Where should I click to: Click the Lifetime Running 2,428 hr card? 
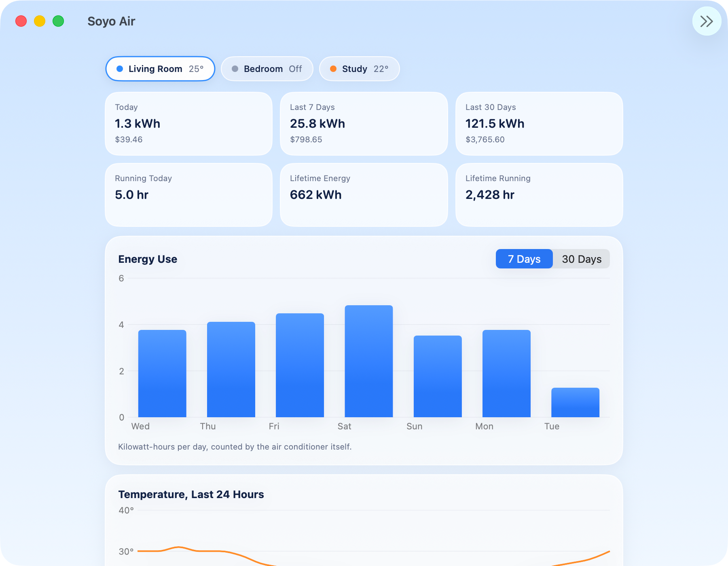click(539, 195)
